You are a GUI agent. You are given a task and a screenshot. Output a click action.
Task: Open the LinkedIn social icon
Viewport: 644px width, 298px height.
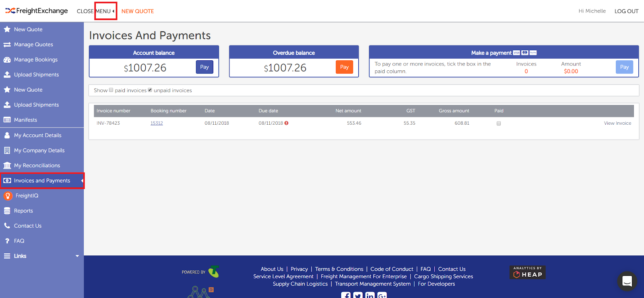tap(370, 296)
